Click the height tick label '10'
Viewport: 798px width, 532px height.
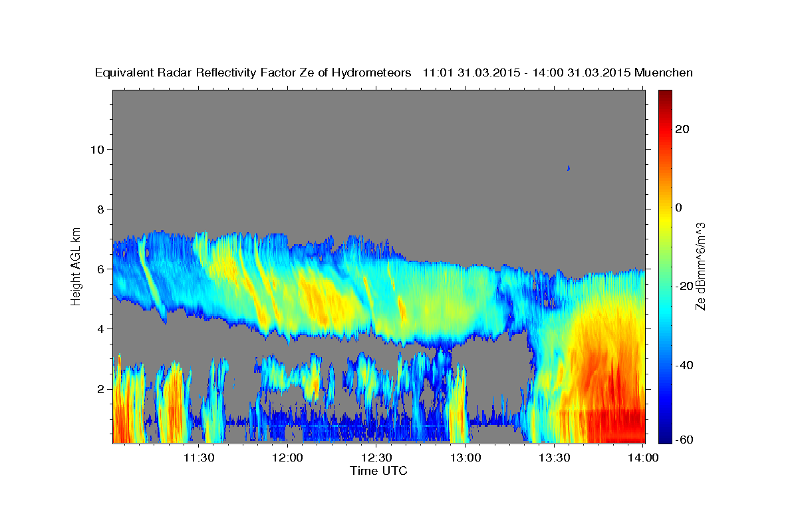[x=97, y=149]
